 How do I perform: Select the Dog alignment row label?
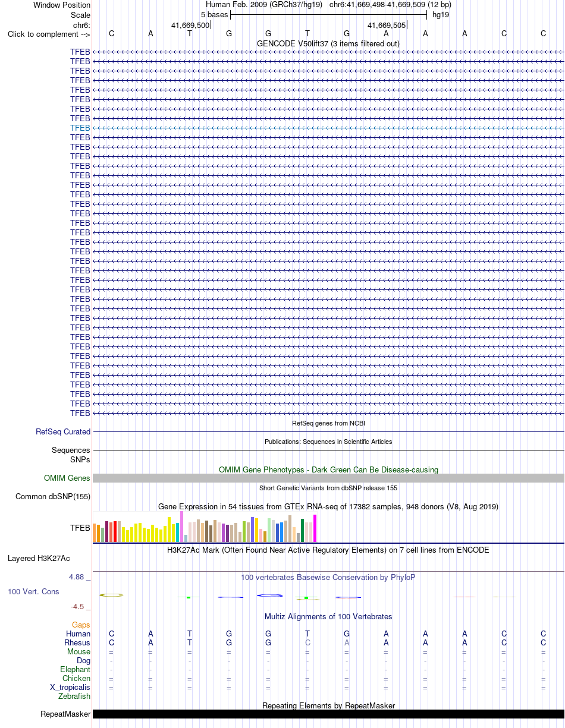pyautogui.click(x=83, y=661)
